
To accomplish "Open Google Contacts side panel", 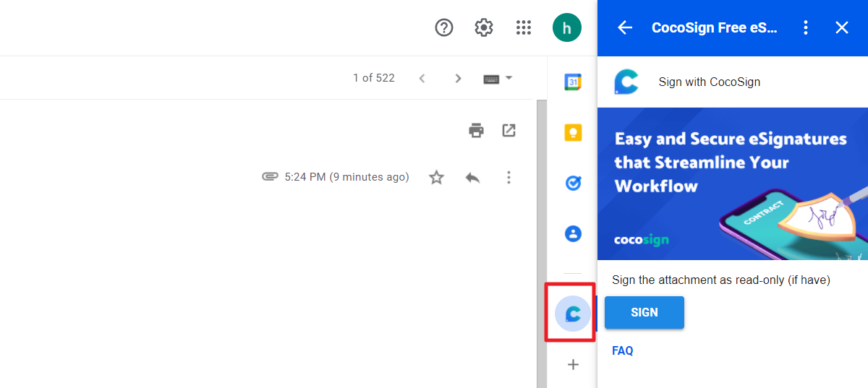I will point(573,233).
